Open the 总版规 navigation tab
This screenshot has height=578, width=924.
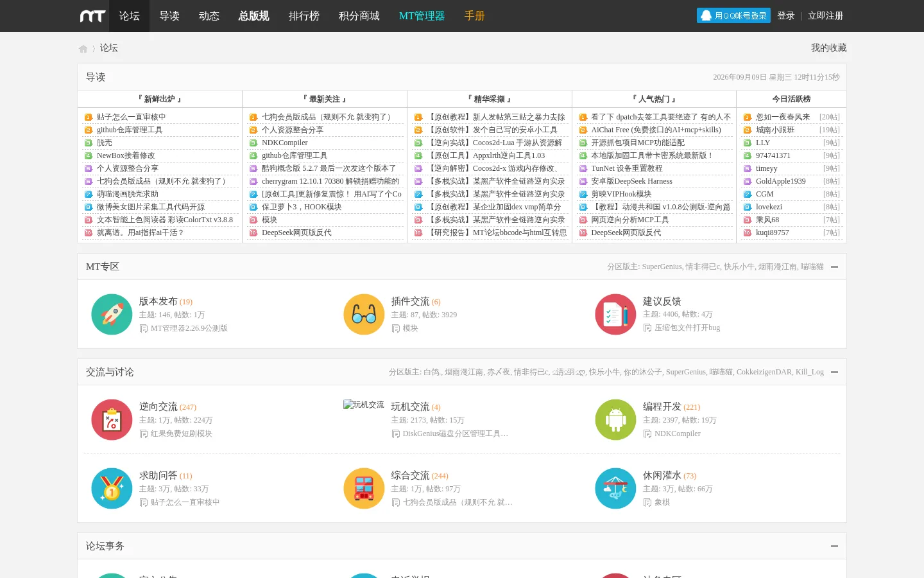pos(254,16)
